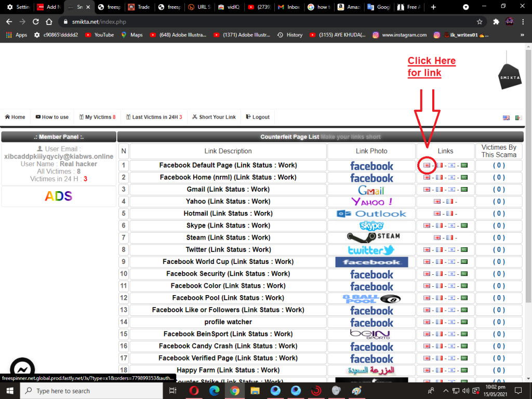The width and height of the screenshot is (532, 399).
Task: Click the 'User Name : Real hacker' text
Action: click(59, 164)
